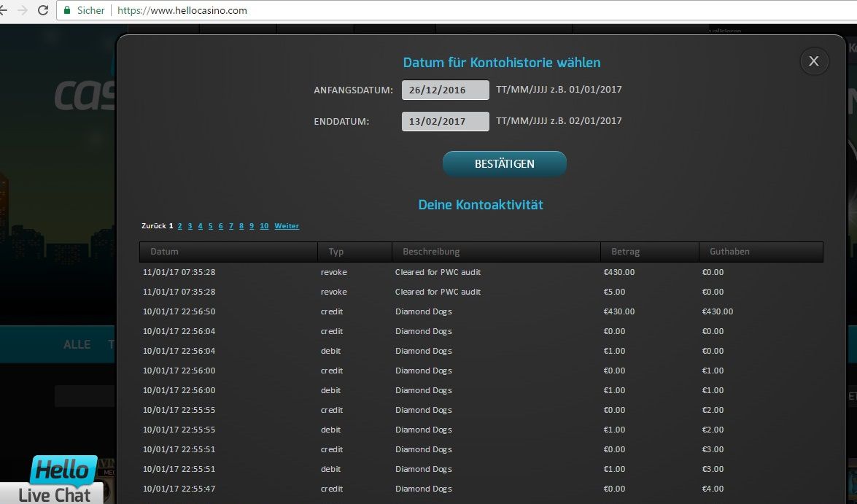Select the heading 'Datum für Kontohistorie wählen'
Screen dimensions: 857x504
point(502,62)
